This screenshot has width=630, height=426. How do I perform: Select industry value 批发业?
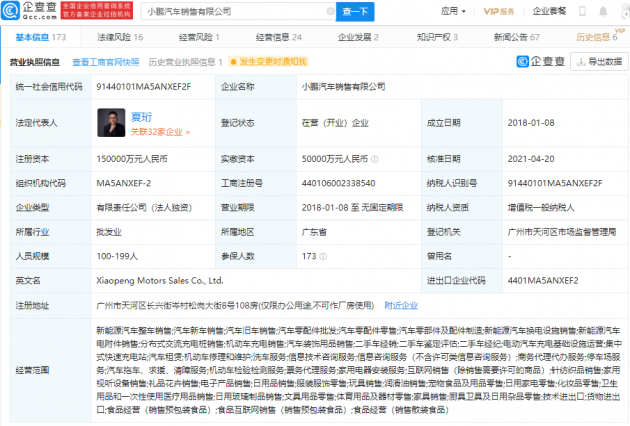(x=108, y=232)
